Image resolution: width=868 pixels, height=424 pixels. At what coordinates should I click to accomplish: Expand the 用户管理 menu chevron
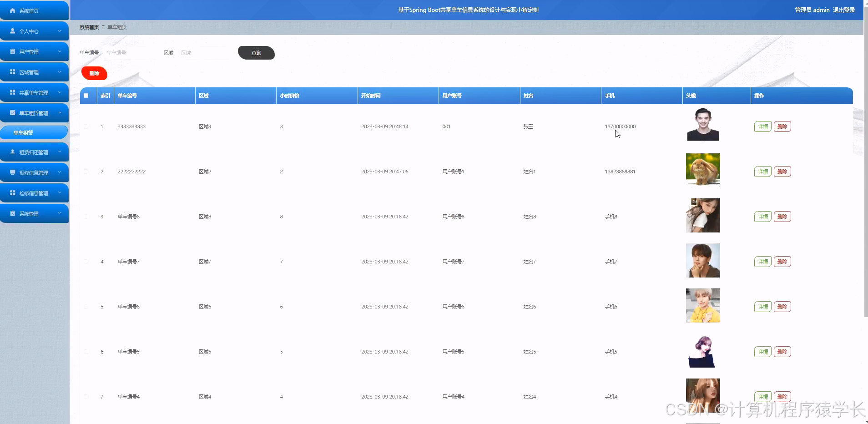click(60, 51)
